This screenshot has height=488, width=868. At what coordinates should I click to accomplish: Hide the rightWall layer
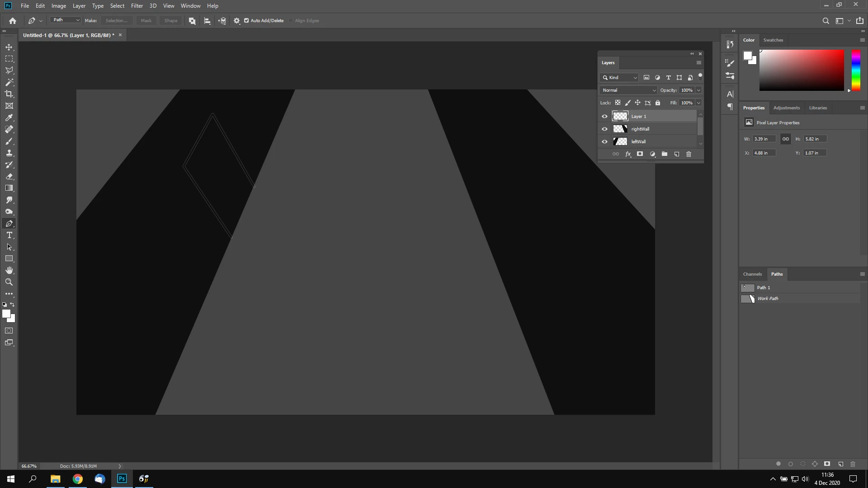click(x=604, y=129)
